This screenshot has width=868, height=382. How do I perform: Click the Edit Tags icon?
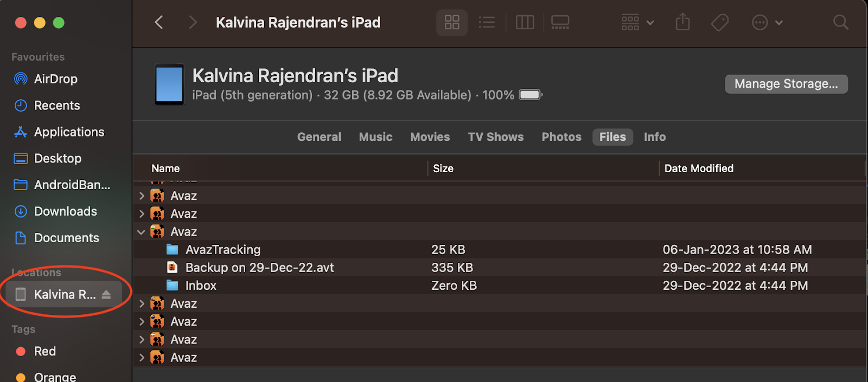720,22
